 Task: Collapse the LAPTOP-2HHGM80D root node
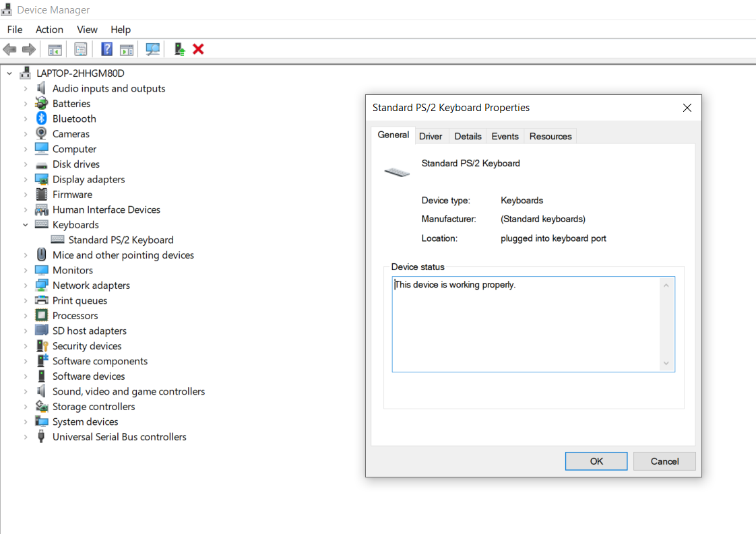[9, 73]
